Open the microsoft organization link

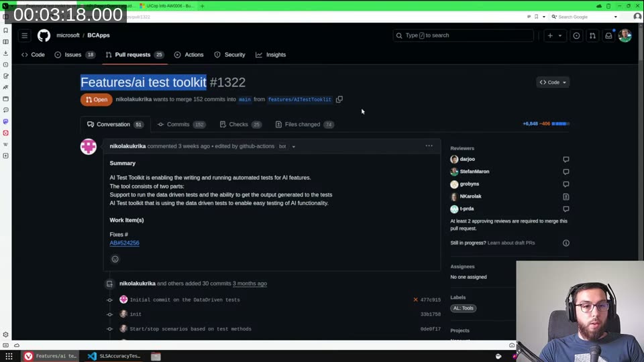(68, 36)
